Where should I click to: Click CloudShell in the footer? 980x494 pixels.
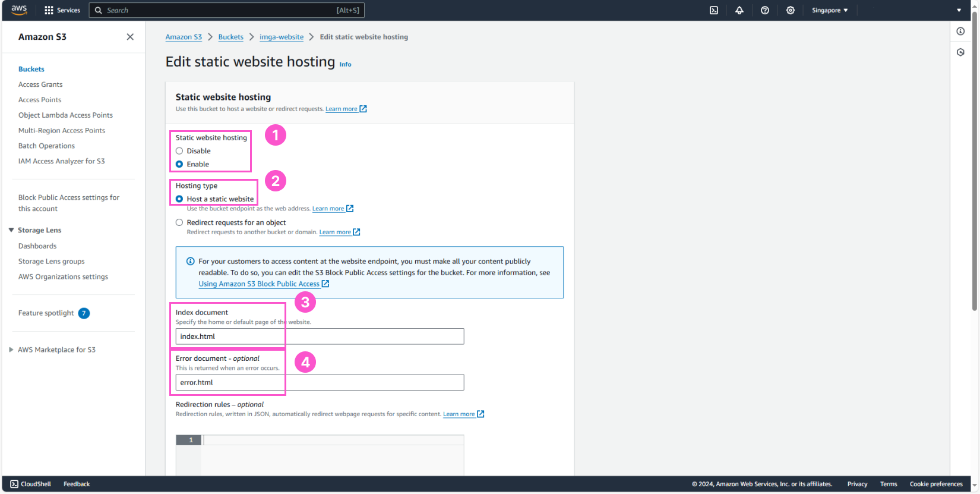[x=31, y=484]
